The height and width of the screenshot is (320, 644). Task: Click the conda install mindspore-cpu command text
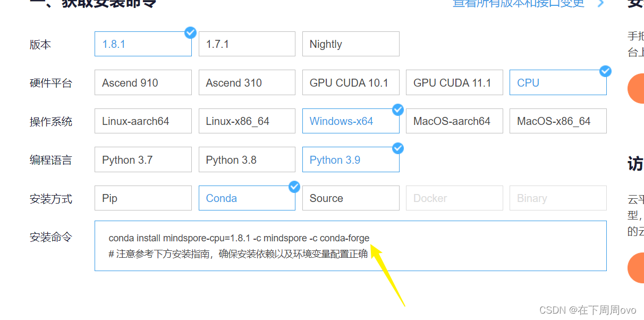239,238
